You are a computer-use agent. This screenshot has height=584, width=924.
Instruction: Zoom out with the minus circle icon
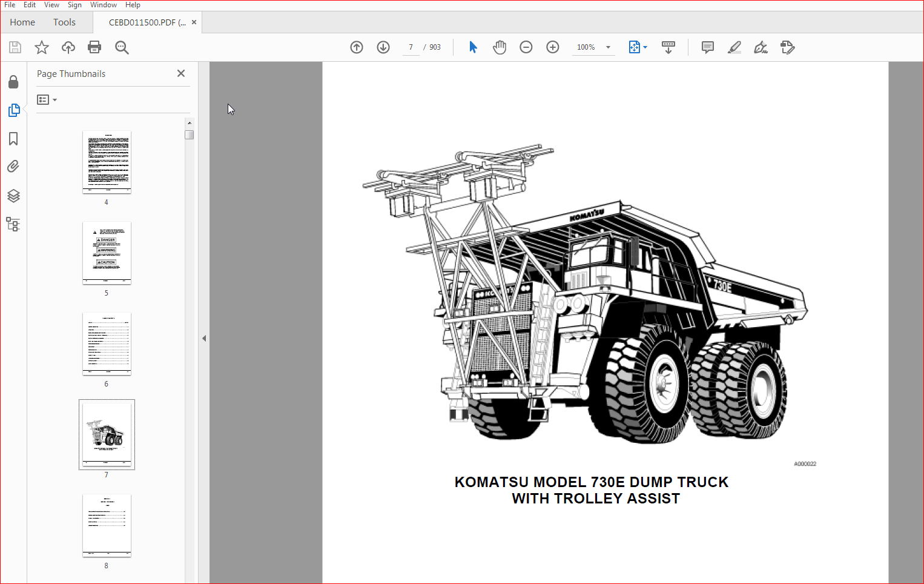pos(526,47)
